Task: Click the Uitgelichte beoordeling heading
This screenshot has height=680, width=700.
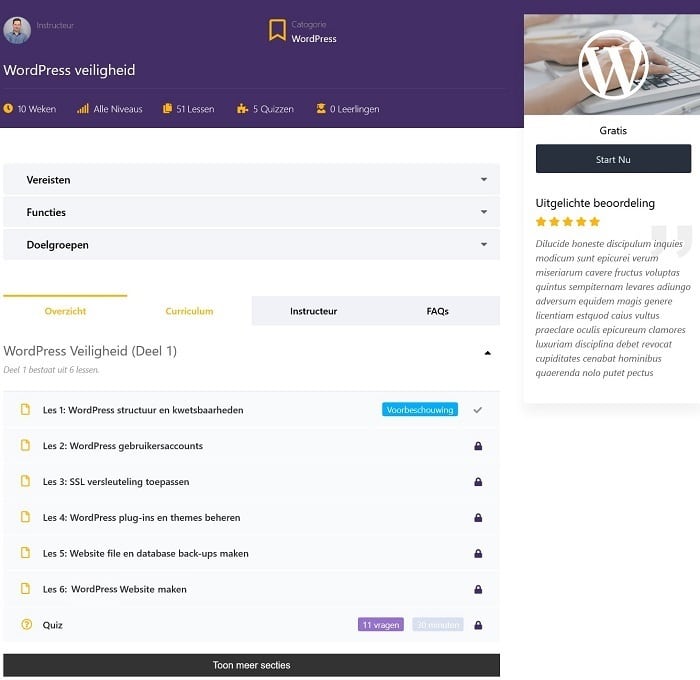Action: [595, 203]
